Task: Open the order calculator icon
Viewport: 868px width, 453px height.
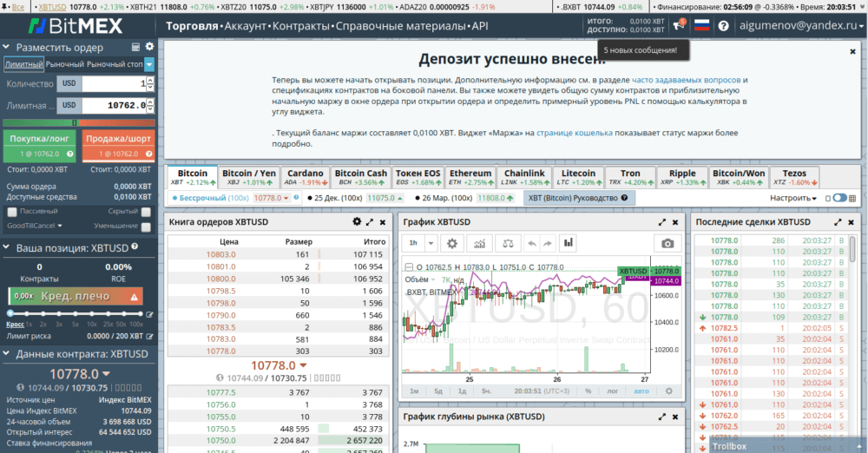Action: (136, 47)
